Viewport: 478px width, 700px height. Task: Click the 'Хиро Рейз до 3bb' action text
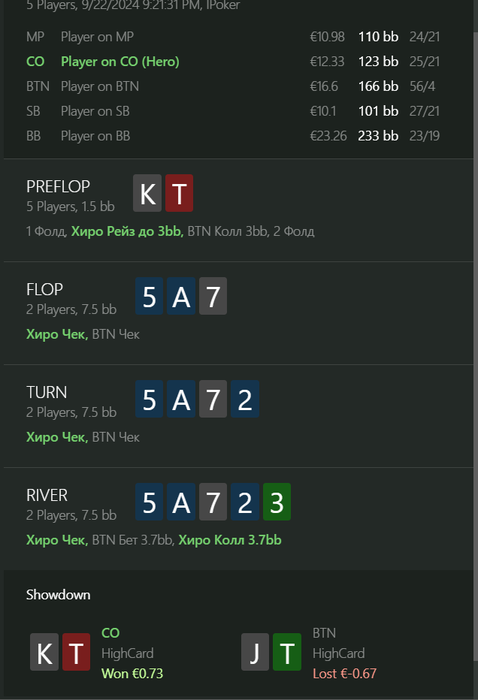tap(127, 231)
